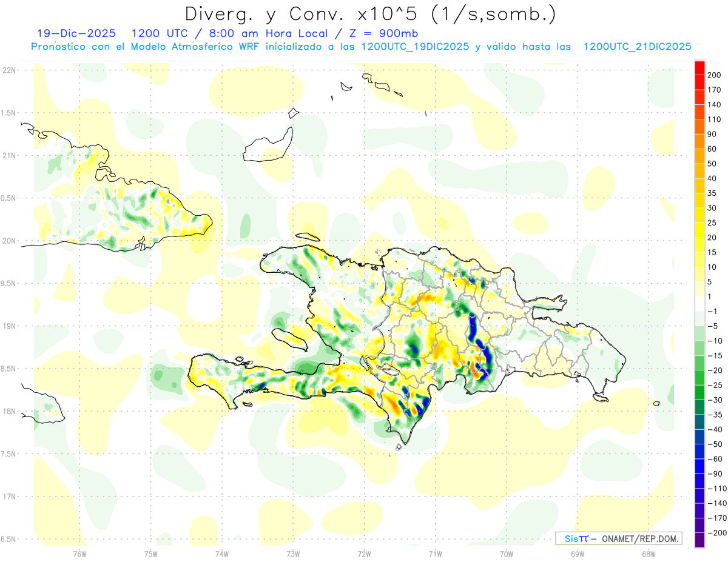This screenshot has height=562, width=728.
Task: Click the colorbar value '-110'
Action: [x=716, y=489]
